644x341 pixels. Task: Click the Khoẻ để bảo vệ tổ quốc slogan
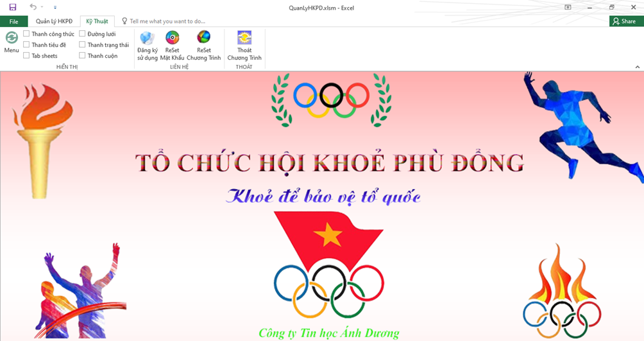point(324,197)
